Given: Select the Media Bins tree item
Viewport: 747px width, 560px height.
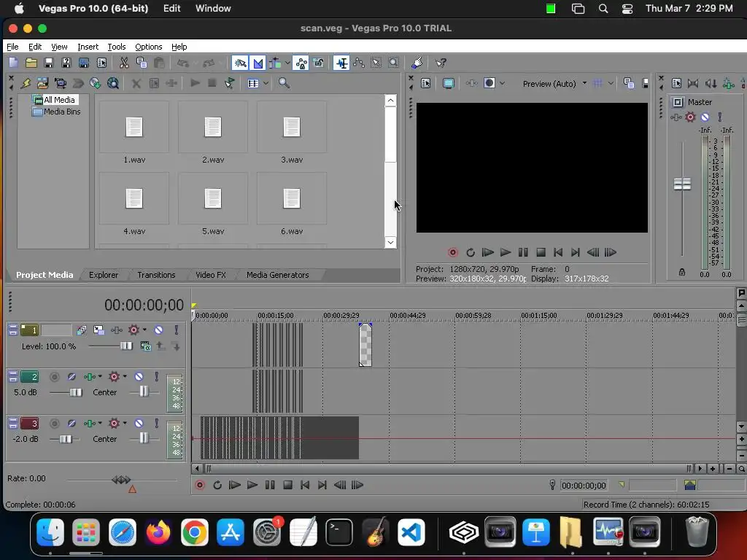Looking at the screenshot, I should [x=57, y=112].
